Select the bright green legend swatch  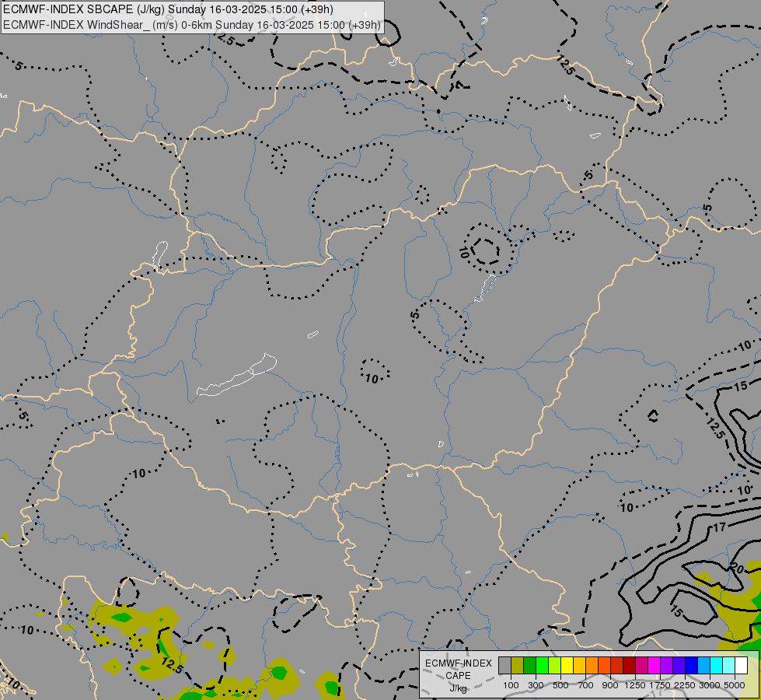(x=542, y=665)
